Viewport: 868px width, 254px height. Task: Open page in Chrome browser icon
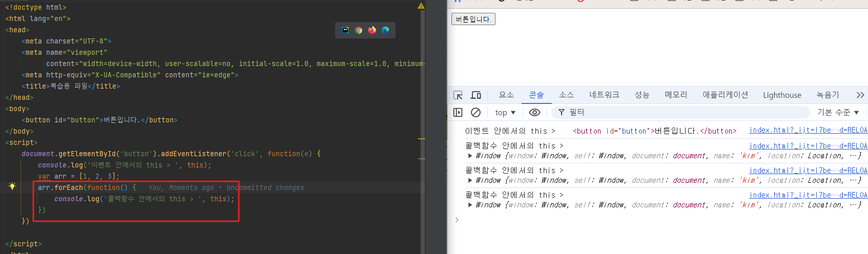[x=359, y=30]
